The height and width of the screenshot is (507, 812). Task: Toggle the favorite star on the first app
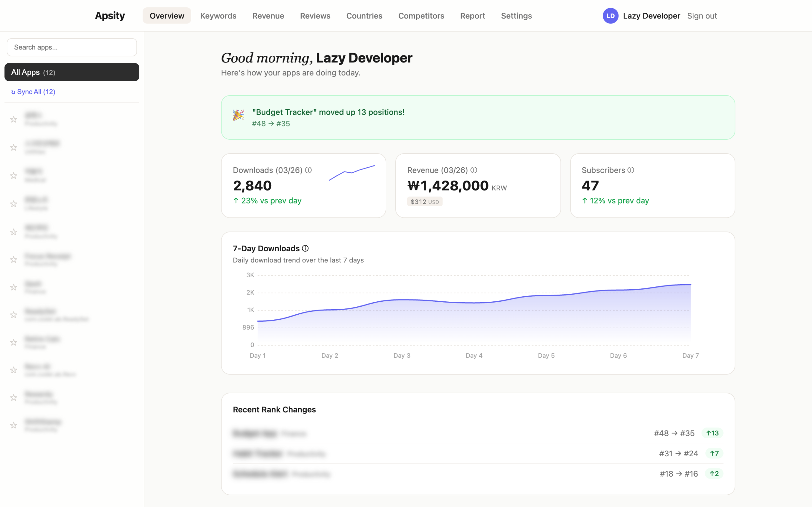(13, 119)
